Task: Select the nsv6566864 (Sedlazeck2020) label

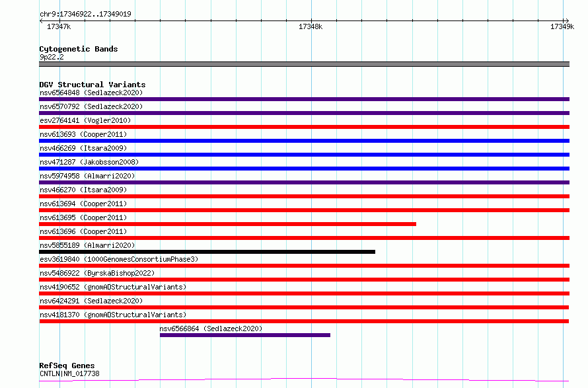Action: pos(211,329)
